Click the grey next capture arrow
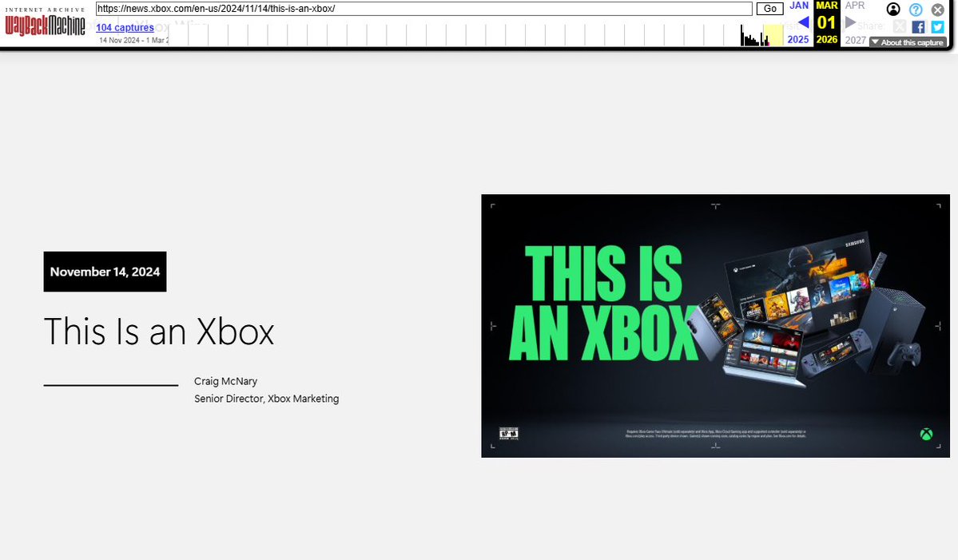Screen dimensions: 958x560 850,22
